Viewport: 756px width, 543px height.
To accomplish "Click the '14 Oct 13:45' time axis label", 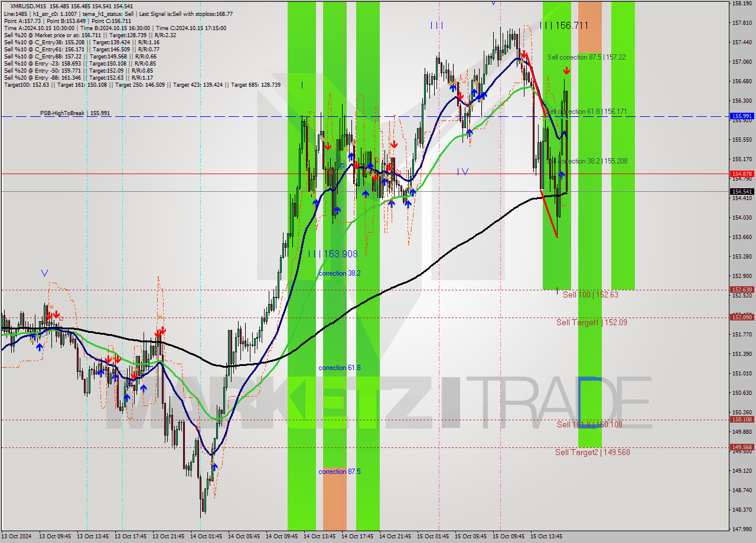I will (320, 537).
